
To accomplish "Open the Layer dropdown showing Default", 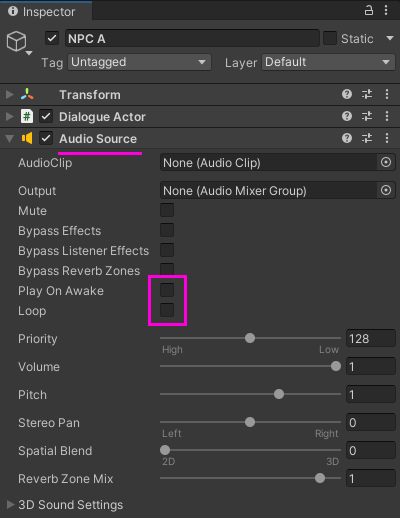I will 328,62.
